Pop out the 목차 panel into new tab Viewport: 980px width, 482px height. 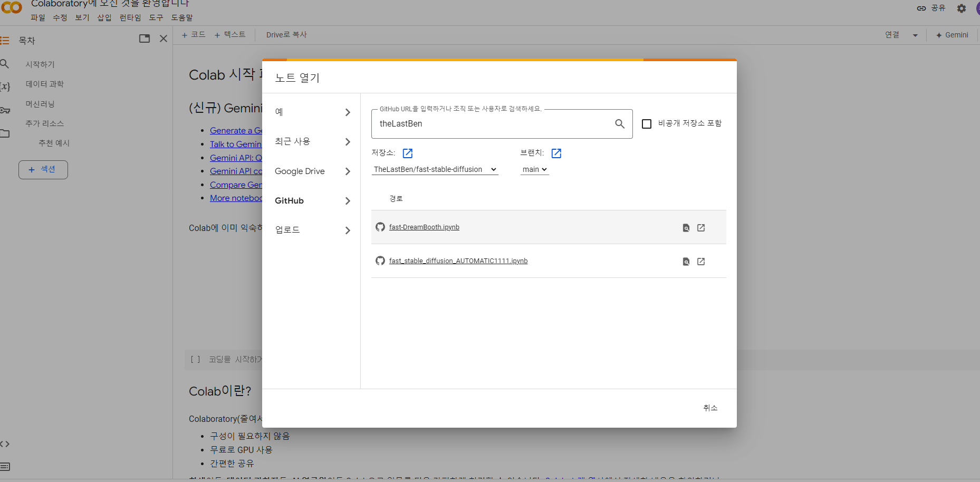[145, 38]
